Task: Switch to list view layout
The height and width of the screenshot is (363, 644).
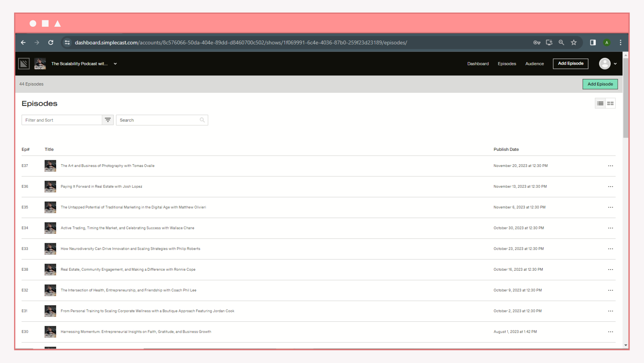Action: point(600,104)
